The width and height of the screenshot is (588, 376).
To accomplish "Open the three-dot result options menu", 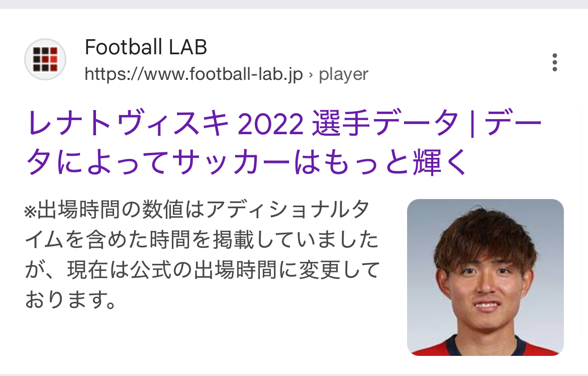I will [x=555, y=62].
